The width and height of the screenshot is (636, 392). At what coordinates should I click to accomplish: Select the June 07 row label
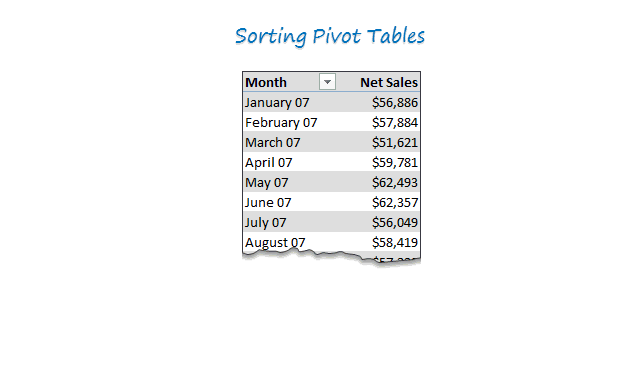pos(268,202)
